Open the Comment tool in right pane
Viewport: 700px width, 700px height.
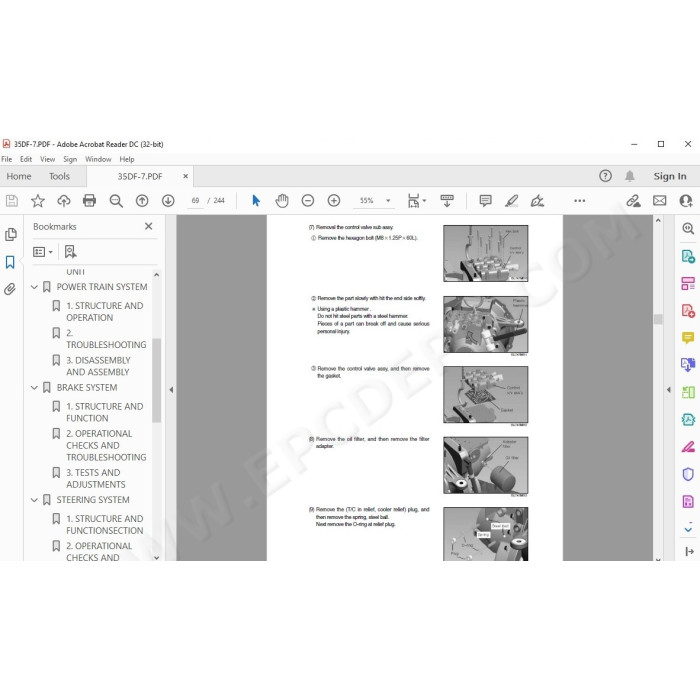[x=688, y=338]
